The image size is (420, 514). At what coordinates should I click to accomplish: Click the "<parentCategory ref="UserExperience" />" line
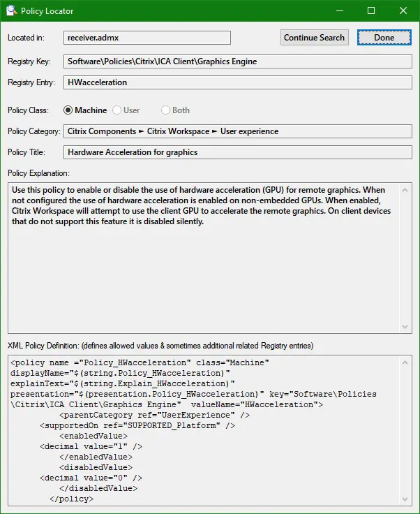pos(154,415)
